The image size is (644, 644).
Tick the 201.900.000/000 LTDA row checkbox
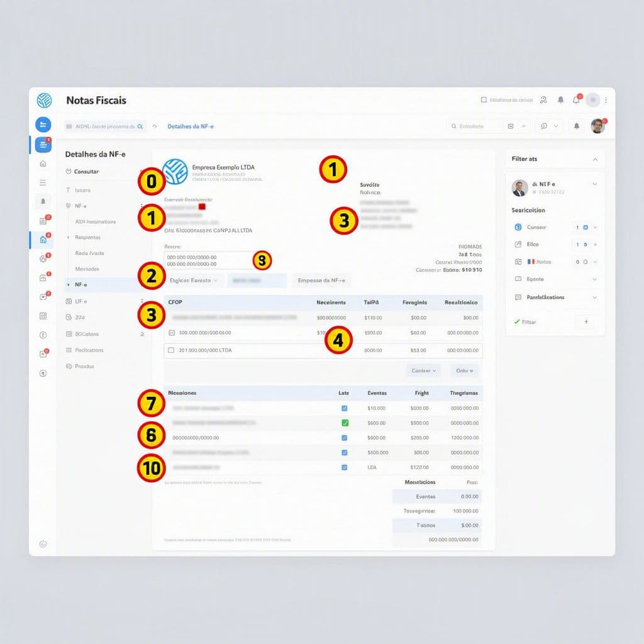tap(171, 350)
